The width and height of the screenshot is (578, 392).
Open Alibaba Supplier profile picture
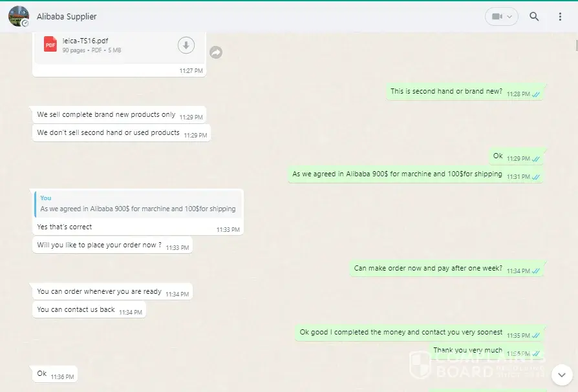click(19, 17)
